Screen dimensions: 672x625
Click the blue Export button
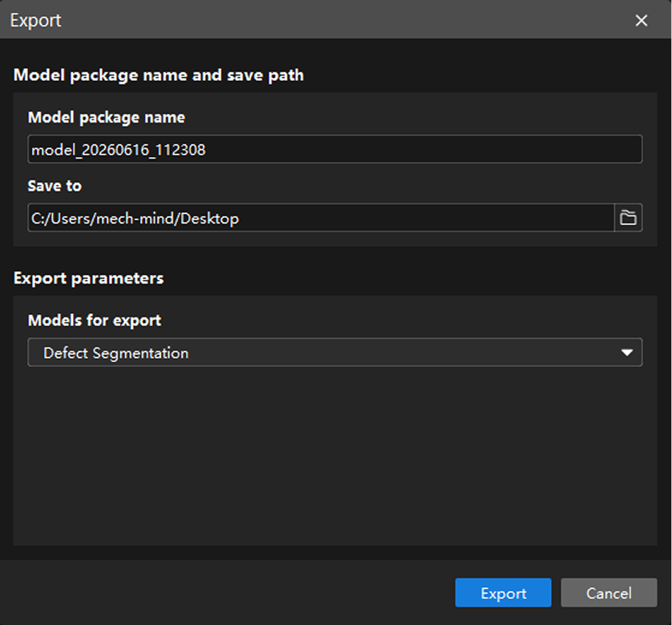(x=503, y=592)
